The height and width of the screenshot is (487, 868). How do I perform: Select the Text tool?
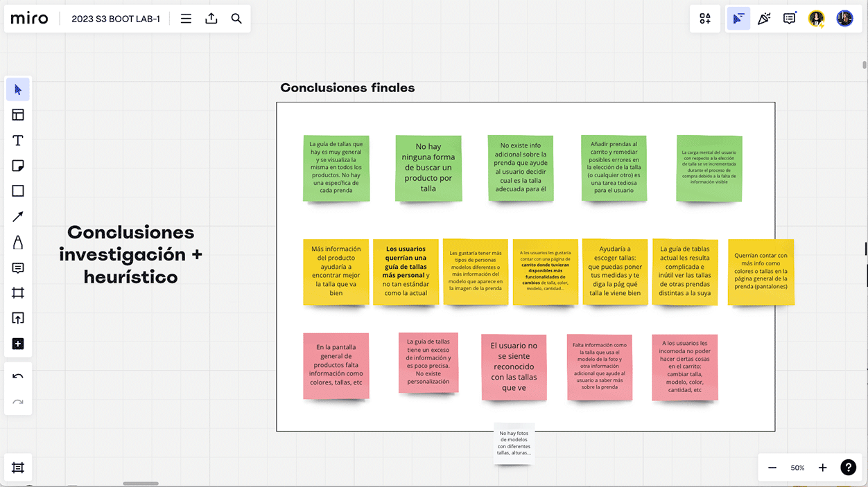click(x=18, y=141)
